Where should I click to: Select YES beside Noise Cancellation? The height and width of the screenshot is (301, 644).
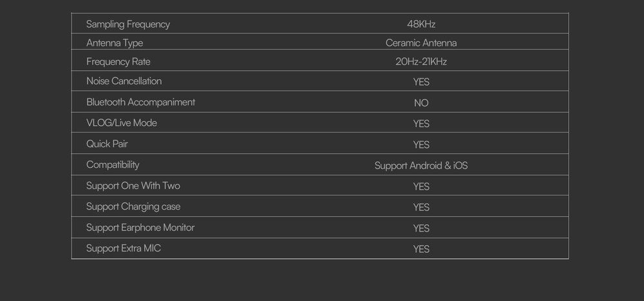421,82
